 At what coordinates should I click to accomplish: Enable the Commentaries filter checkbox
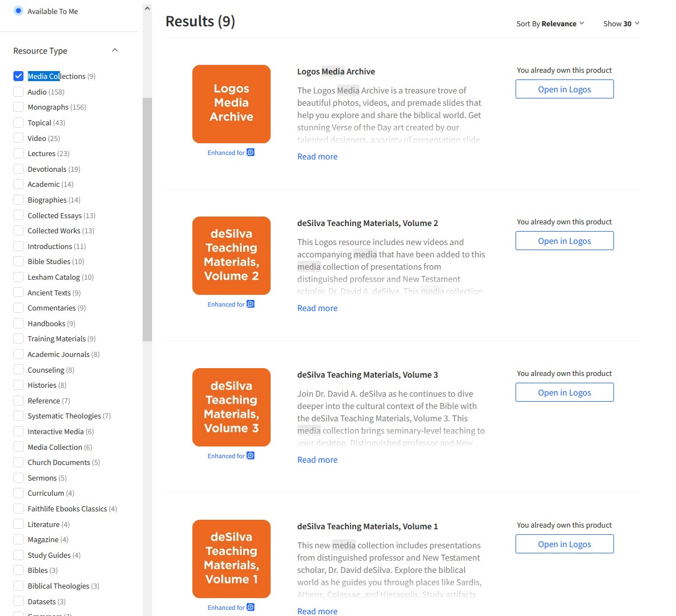(x=18, y=308)
